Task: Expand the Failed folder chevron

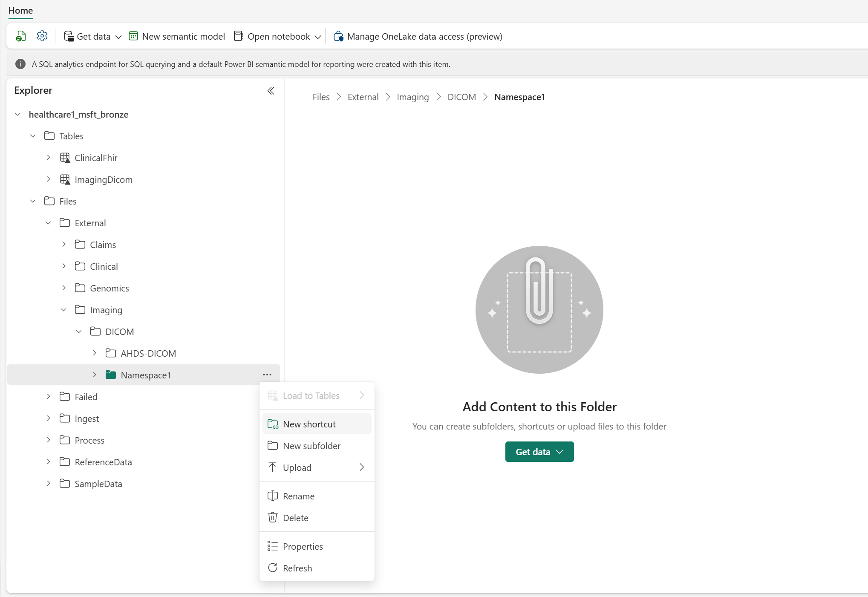Action: [49, 397]
